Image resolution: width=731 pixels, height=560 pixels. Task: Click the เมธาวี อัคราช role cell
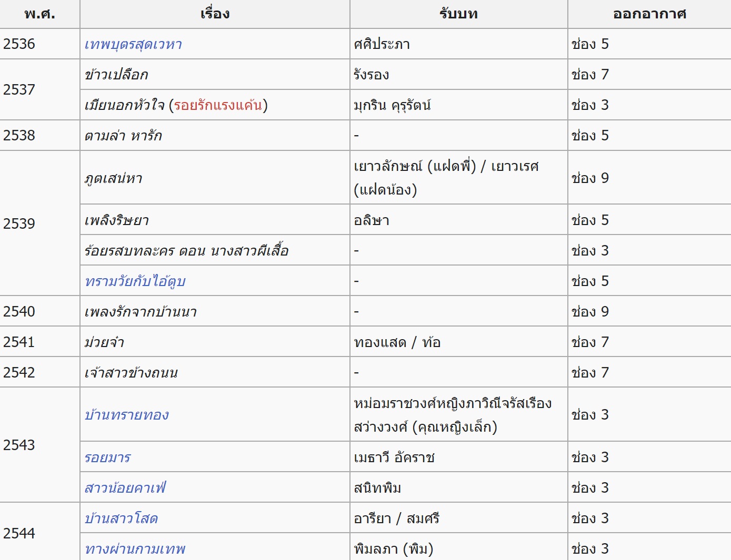[395, 456]
